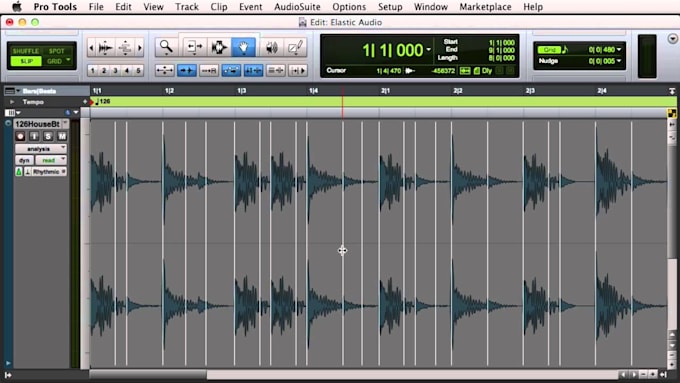Screen dimensions: 680x383
Task: Open Event menu
Action: (250, 7)
